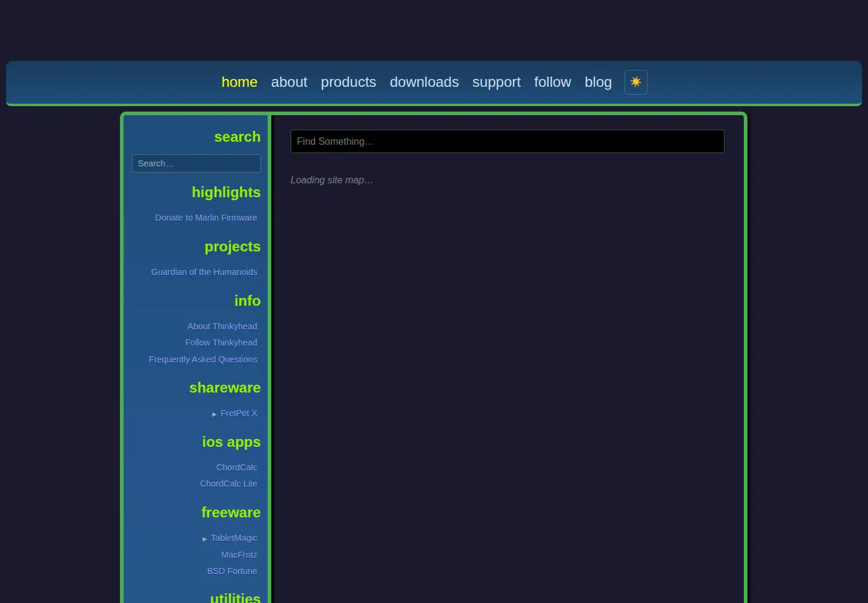
Task: Open the FretPet X link
Action: (239, 413)
